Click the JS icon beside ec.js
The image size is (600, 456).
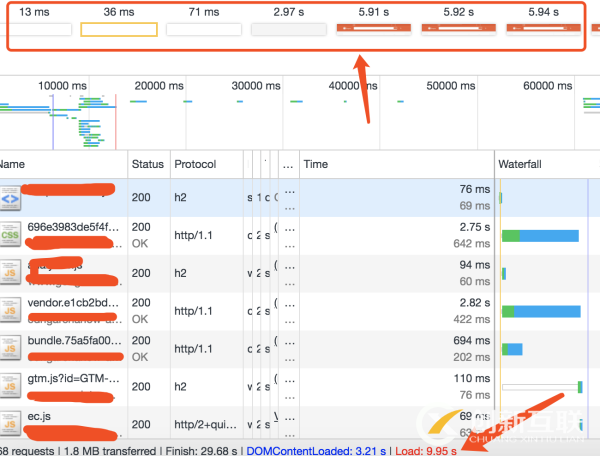9,422
